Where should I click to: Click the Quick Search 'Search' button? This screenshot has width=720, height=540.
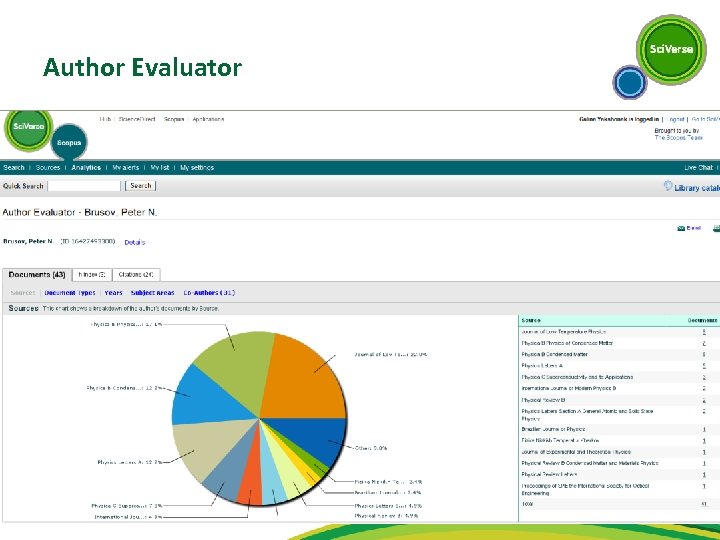[x=141, y=186]
